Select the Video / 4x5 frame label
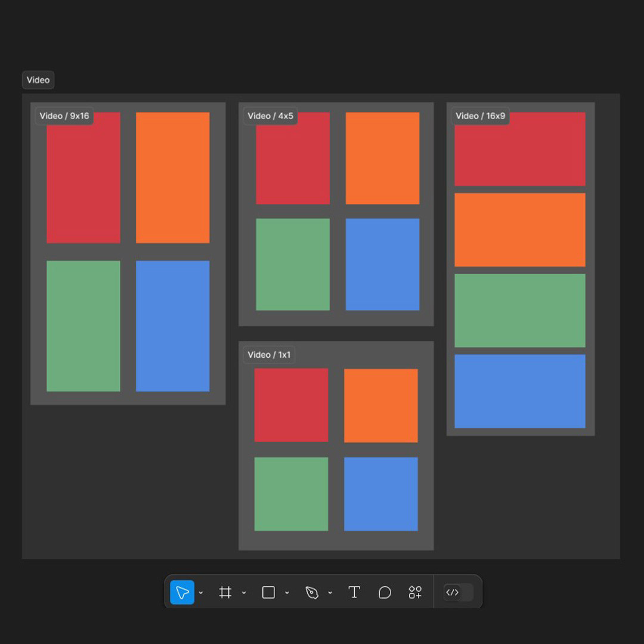Image resolution: width=644 pixels, height=644 pixels. click(x=271, y=116)
